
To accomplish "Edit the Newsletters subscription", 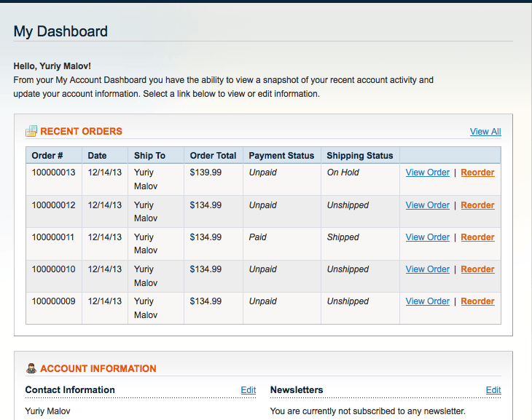I will coord(493,390).
